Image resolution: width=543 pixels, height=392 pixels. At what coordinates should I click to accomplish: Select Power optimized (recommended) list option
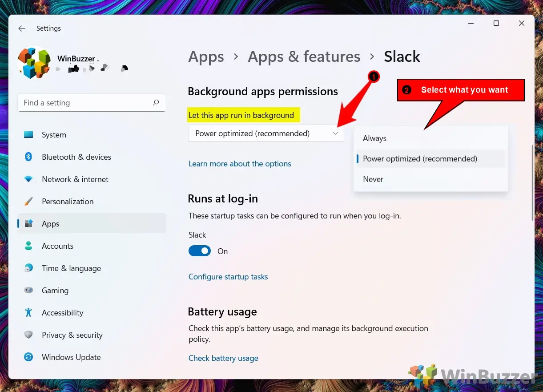(420, 159)
